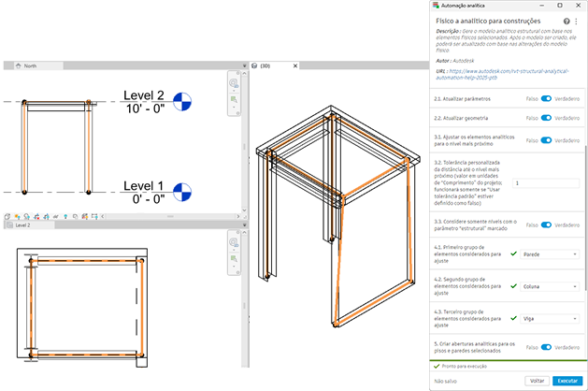Open the North view tab list dropdown arrow
This screenshot has height=391, width=588.
click(245, 65)
